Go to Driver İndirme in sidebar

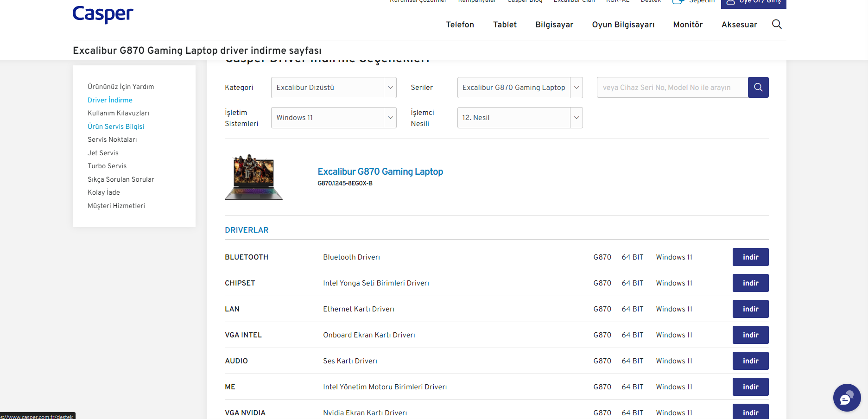[110, 100]
